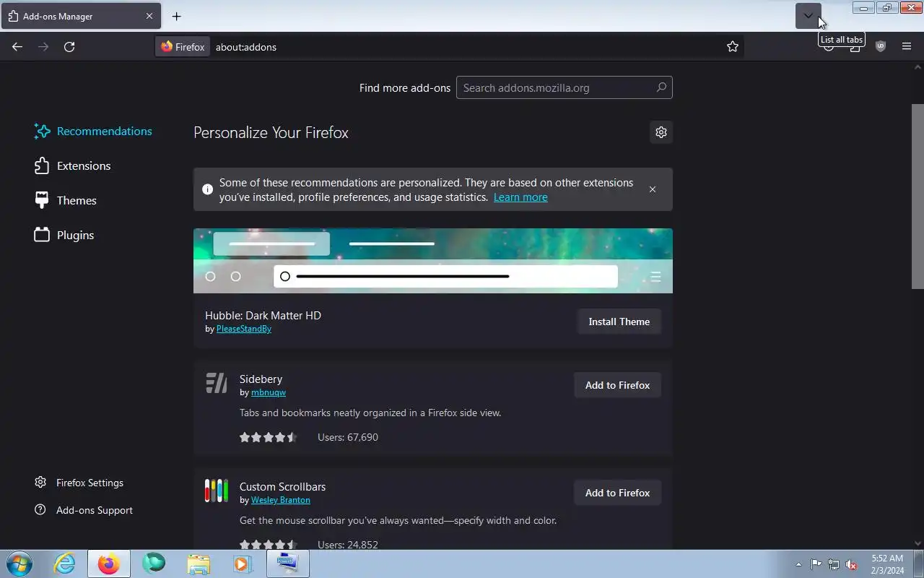
Task: Open Firefox Settings from the sidebar
Action: point(79,483)
